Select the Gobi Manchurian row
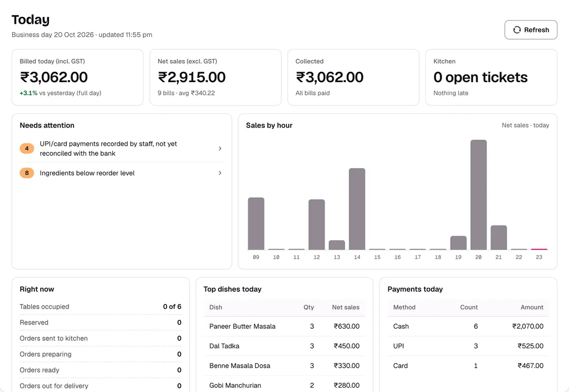Screen dimensions: 569x392 pos(284,385)
